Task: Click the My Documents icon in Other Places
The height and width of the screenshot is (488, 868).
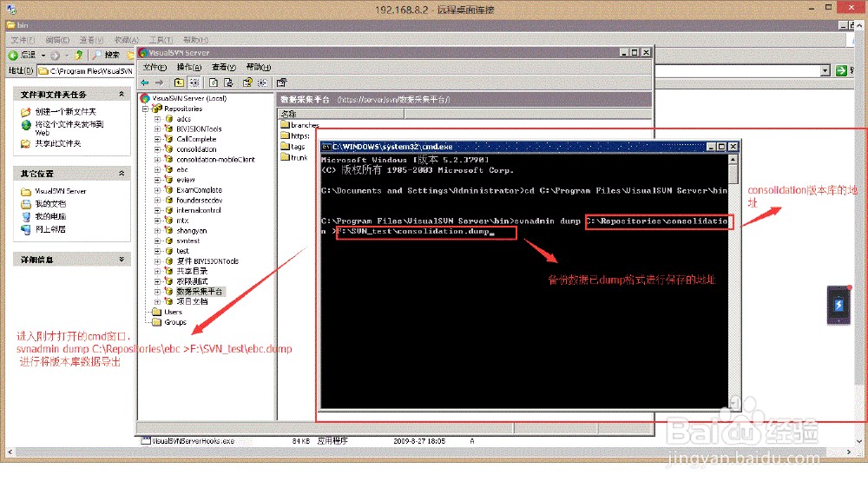Action: tap(25, 204)
